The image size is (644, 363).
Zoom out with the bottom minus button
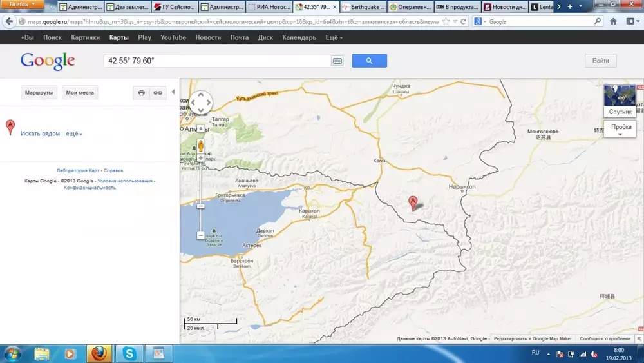pos(200,235)
